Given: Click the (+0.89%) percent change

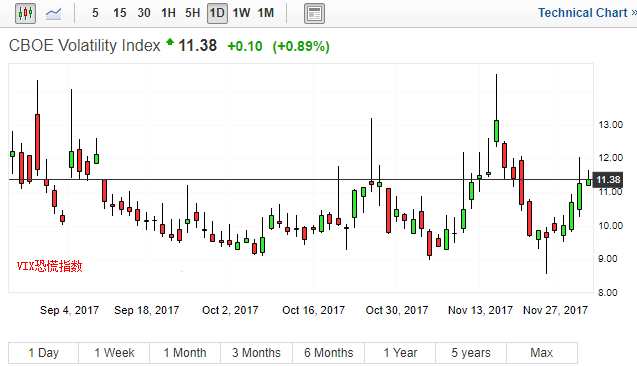Looking at the screenshot, I should (x=301, y=46).
